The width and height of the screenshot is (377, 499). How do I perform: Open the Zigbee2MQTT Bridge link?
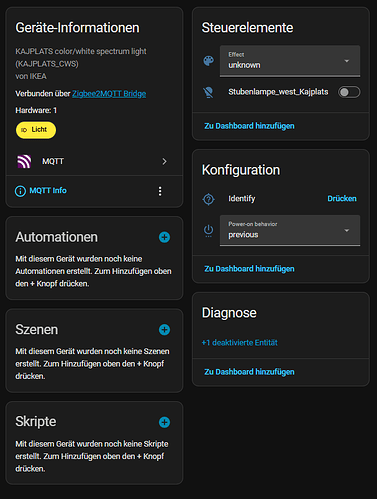(109, 94)
